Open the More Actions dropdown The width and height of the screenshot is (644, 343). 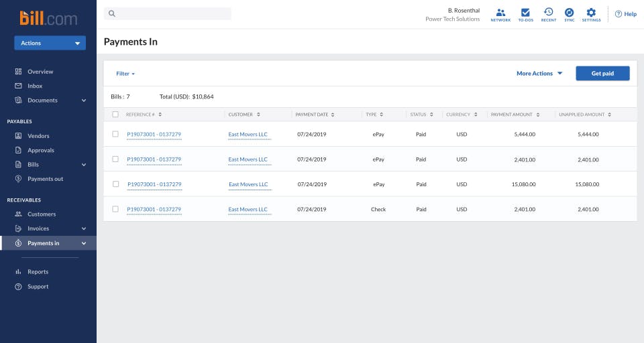[539, 74]
